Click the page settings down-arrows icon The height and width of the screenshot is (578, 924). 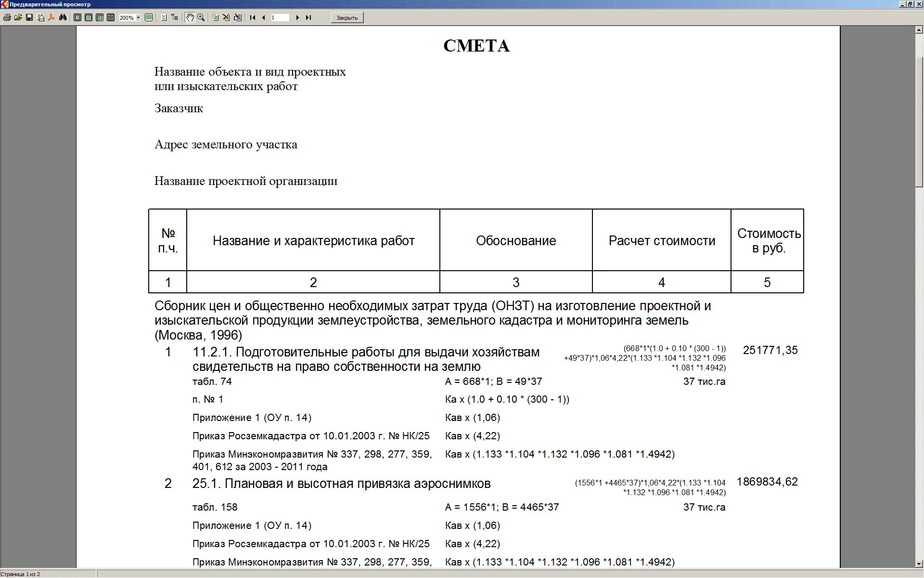(x=164, y=17)
